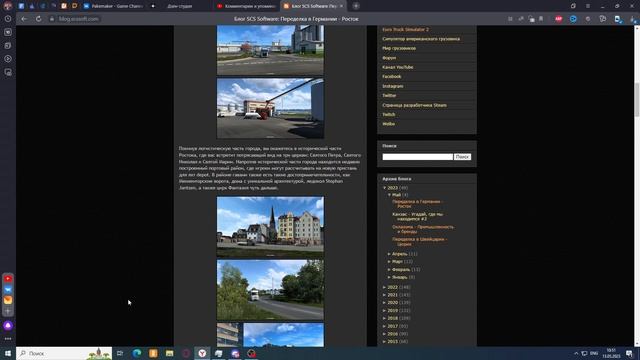
Task: Open Windows Start menu
Action: point(8,353)
